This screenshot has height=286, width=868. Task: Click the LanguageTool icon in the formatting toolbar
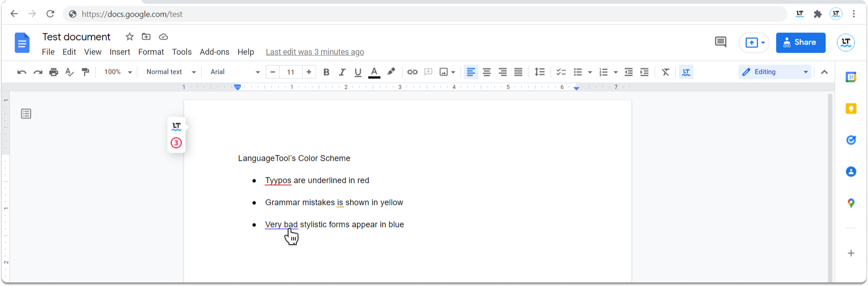686,72
